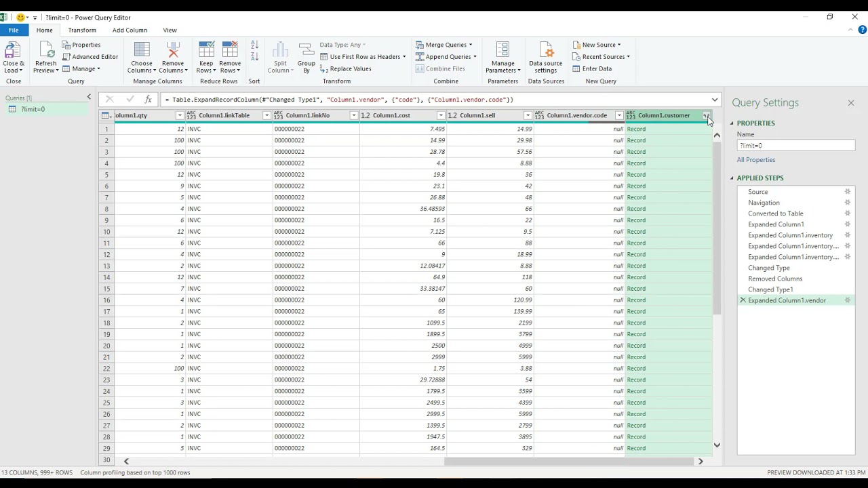
Task: Delete the Expanded Column1.vendor step
Action: coord(743,300)
